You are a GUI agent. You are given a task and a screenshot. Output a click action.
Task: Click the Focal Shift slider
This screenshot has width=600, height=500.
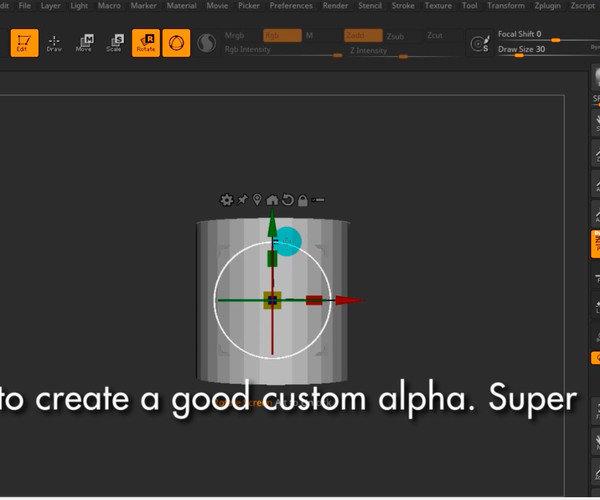click(548, 35)
